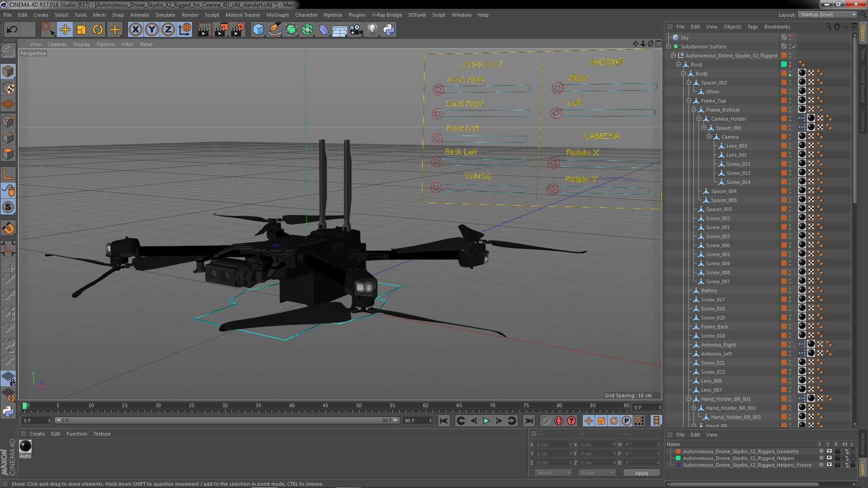Image resolution: width=868 pixels, height=488 pixels.
Task: Select Antenna_Right in object tree
Action: coord(718,345)
